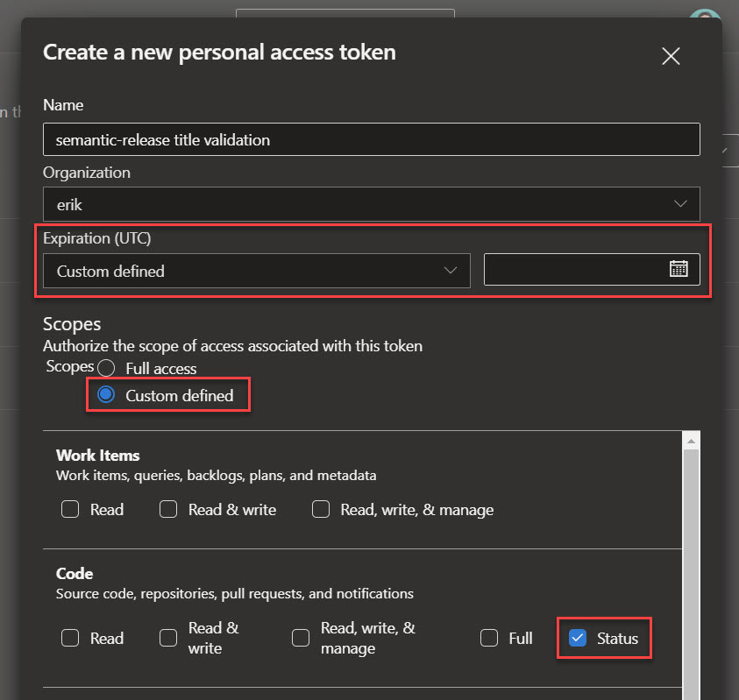Click 'Source code, repositories, pull requests' description
The image size is (739, 700).
pos(235,593)
